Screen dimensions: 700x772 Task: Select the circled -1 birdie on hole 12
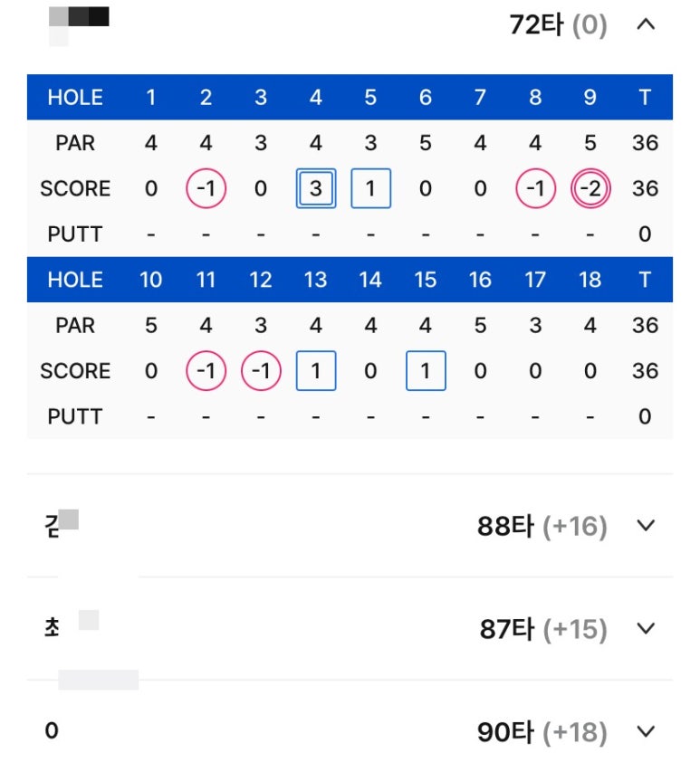click(x=261, y=371)
